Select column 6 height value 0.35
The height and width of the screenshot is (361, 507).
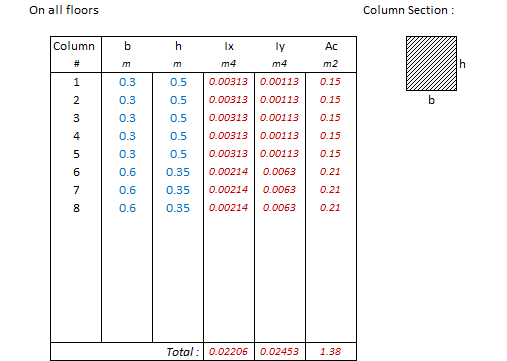pos(178,172)
